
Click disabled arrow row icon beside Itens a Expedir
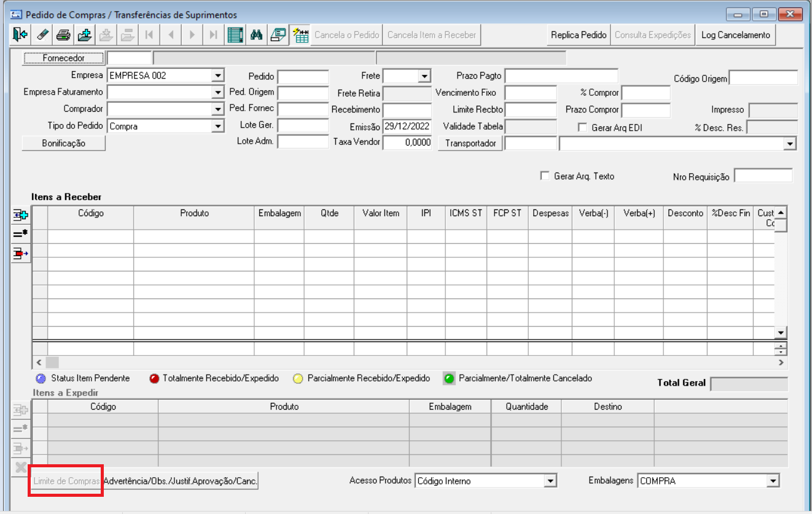tap(21, 448)
